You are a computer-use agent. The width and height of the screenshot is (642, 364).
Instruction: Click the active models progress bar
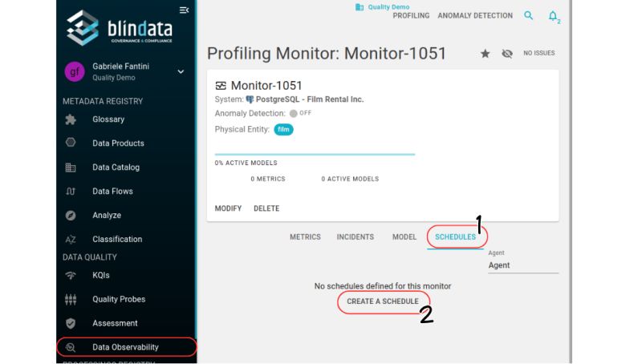(x=315, y=154)
